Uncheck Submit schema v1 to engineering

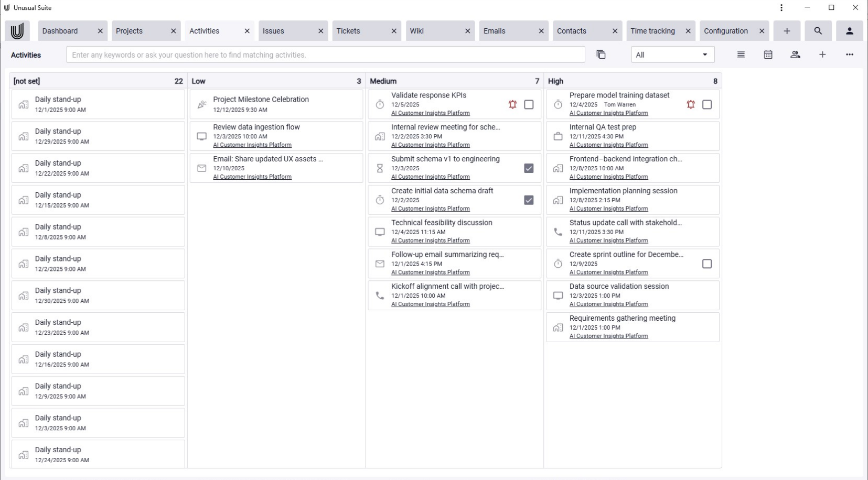[529, 168]
